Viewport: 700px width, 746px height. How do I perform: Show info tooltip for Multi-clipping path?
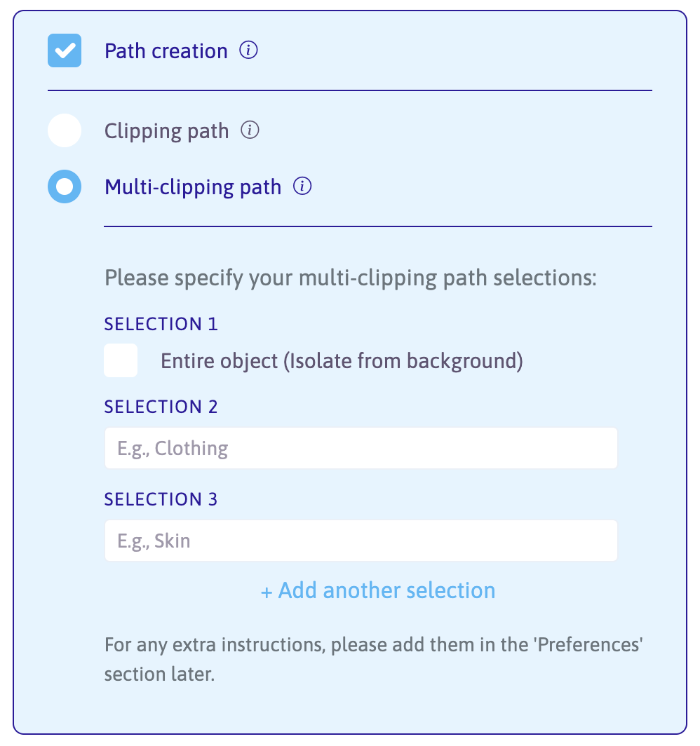(x=302, y=186)
